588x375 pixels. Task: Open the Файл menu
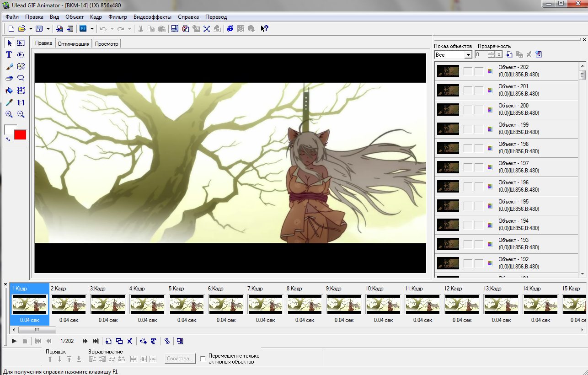(12, 17)
